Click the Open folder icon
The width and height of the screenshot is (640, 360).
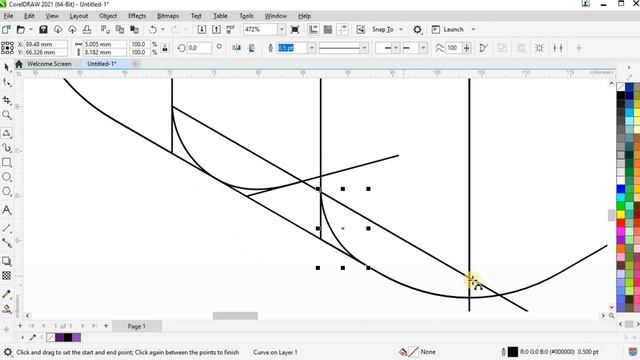coord(21,29)
